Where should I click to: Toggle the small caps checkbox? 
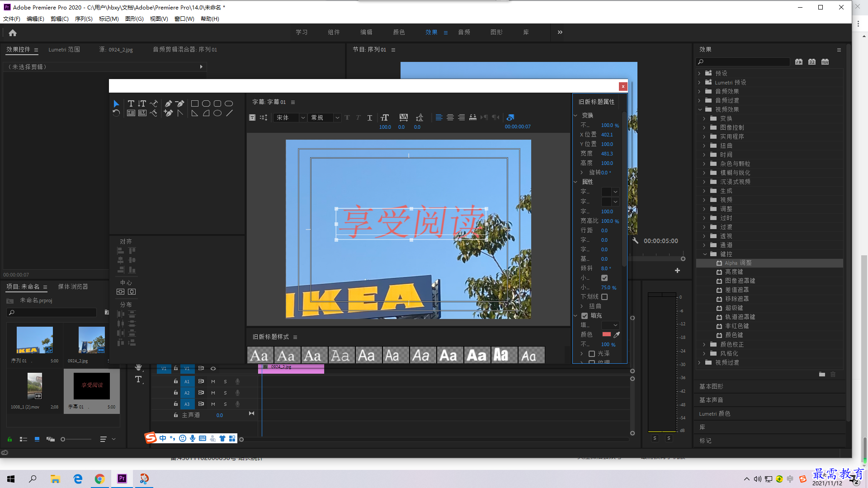[x=604, y=278]
